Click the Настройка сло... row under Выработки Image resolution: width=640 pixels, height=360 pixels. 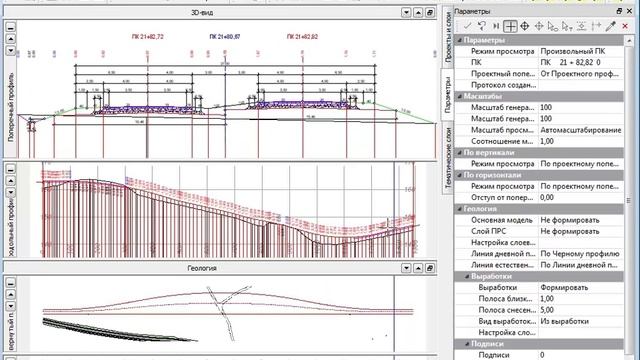[x=539, y=333]
